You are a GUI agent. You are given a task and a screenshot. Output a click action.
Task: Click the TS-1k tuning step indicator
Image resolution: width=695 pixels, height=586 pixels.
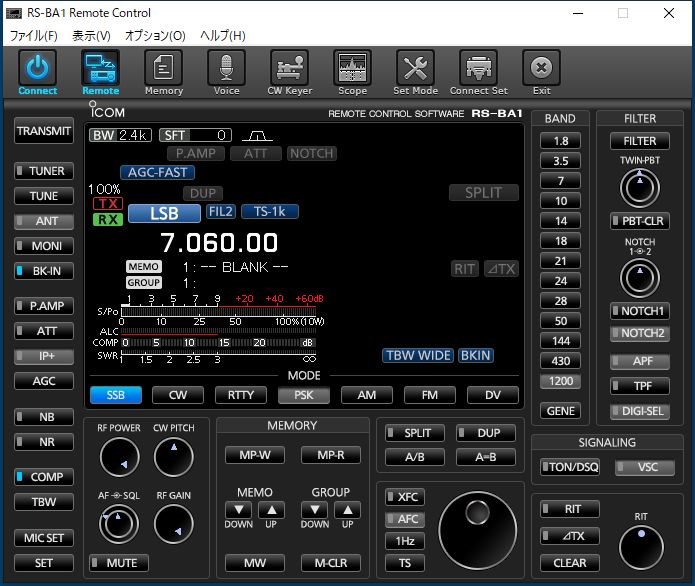click(x=270, y=211)
